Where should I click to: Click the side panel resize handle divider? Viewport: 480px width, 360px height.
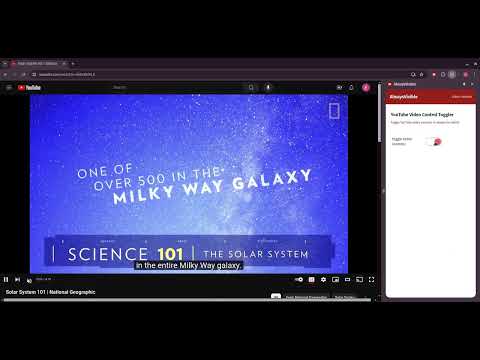coord(383,191)
